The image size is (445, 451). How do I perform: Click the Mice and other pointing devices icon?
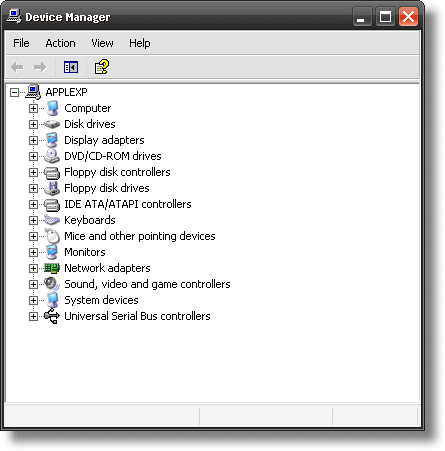[x=52, y=236]
